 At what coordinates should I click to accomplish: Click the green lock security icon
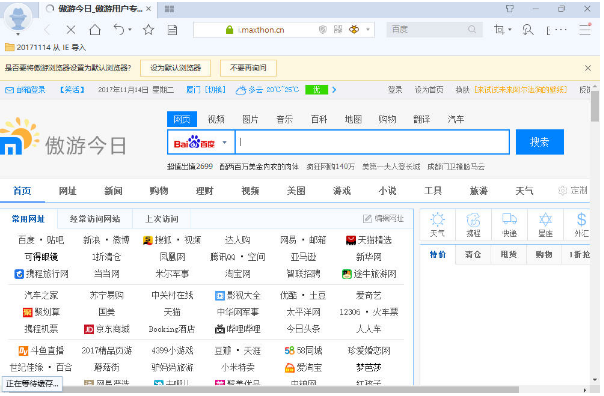(x=229, y=30)
